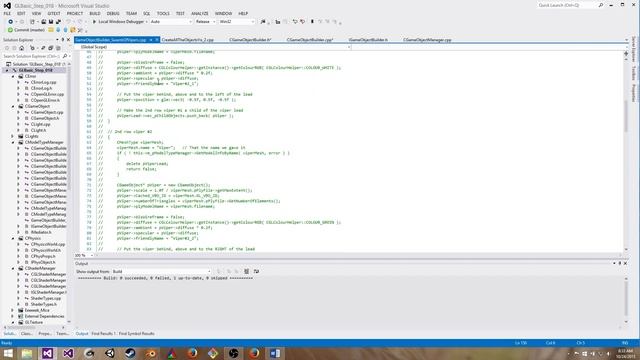
Task: Switch to the CGameObjectManager.cpp tab
Action: (427, 40)
